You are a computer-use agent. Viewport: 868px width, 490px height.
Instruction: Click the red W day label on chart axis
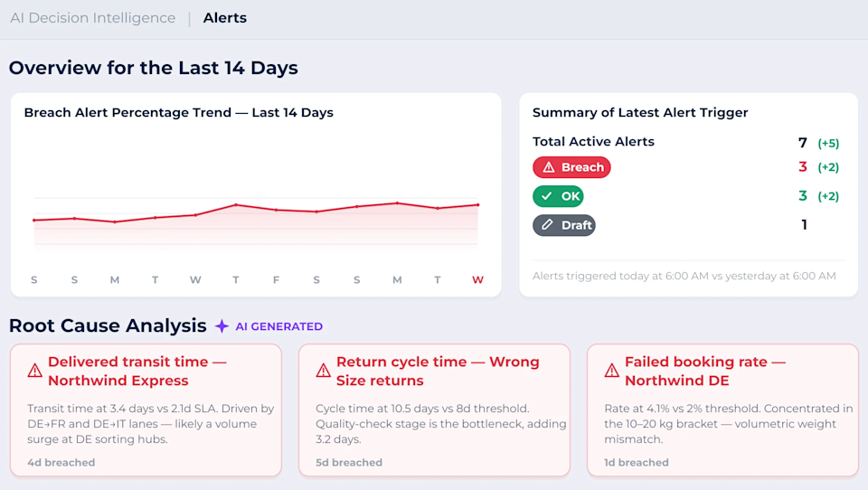pyautogui.click(x=477, y=280)
